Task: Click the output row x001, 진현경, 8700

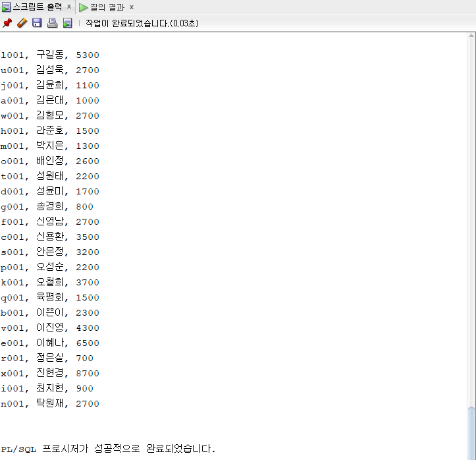Action: (50, 374)
